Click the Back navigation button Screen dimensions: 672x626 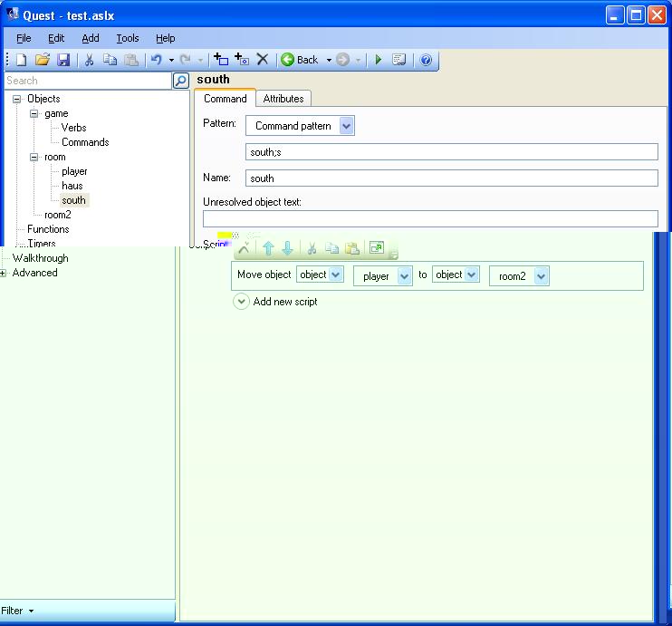click(300, 60)
